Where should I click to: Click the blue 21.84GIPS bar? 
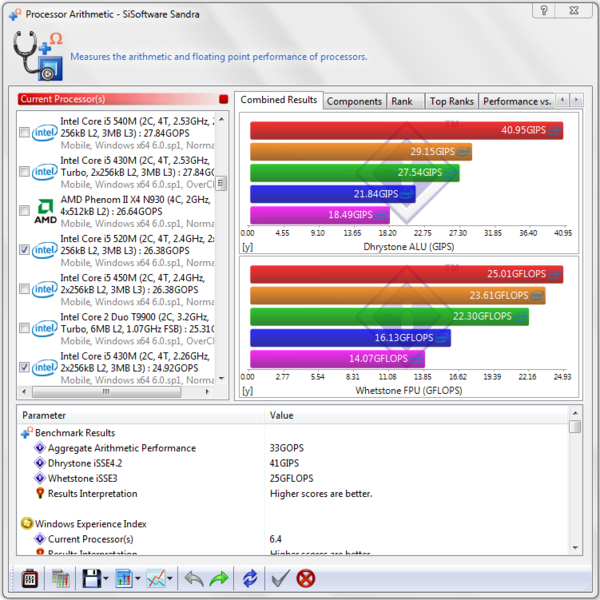coord(333,194)
